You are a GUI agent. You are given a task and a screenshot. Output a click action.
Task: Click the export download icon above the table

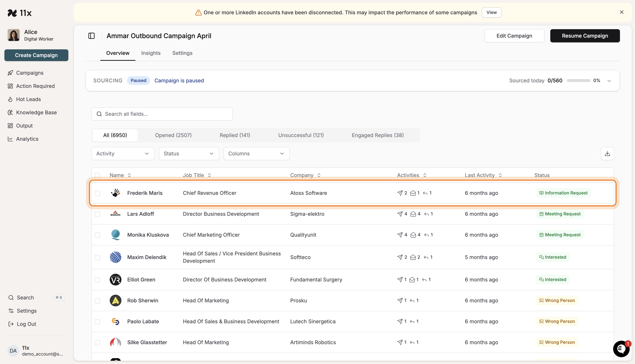[607, 154]
